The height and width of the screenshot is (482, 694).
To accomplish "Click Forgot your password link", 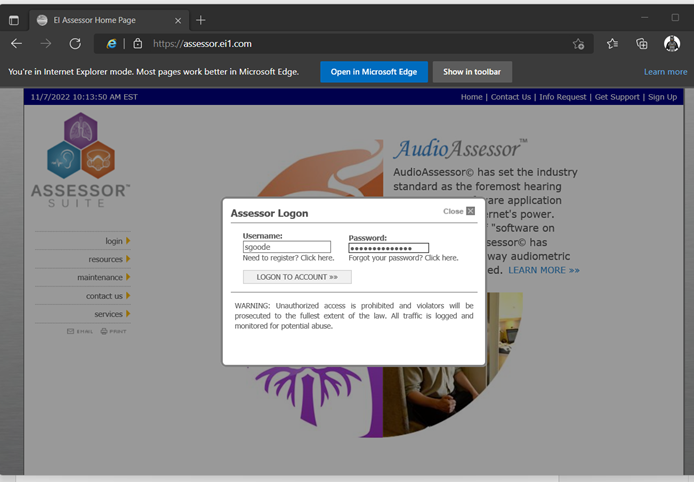I will (x=403, y=258).
